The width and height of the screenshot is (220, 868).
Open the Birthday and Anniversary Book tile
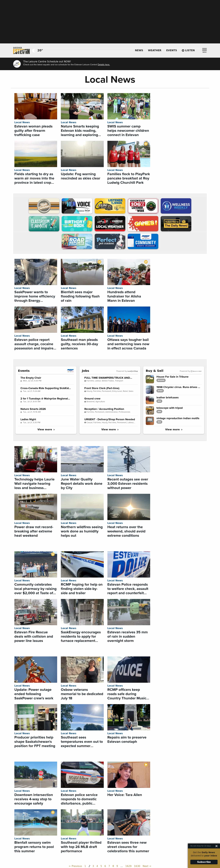77,224
